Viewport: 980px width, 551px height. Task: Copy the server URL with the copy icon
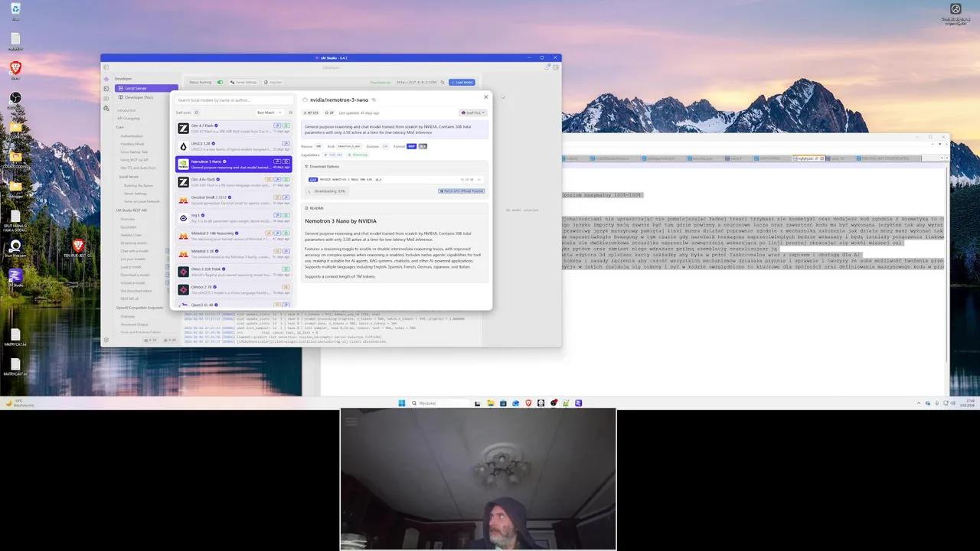[443, 82]
